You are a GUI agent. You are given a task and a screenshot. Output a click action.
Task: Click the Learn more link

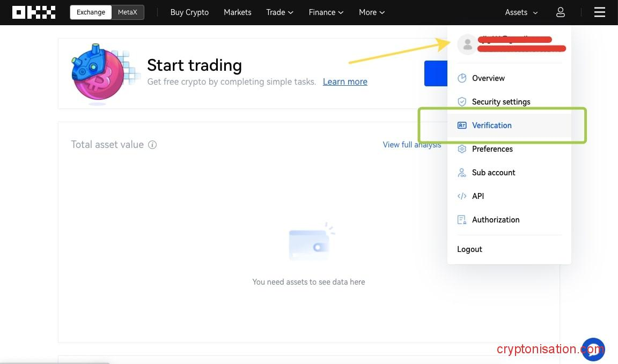[x=345, y=82]
